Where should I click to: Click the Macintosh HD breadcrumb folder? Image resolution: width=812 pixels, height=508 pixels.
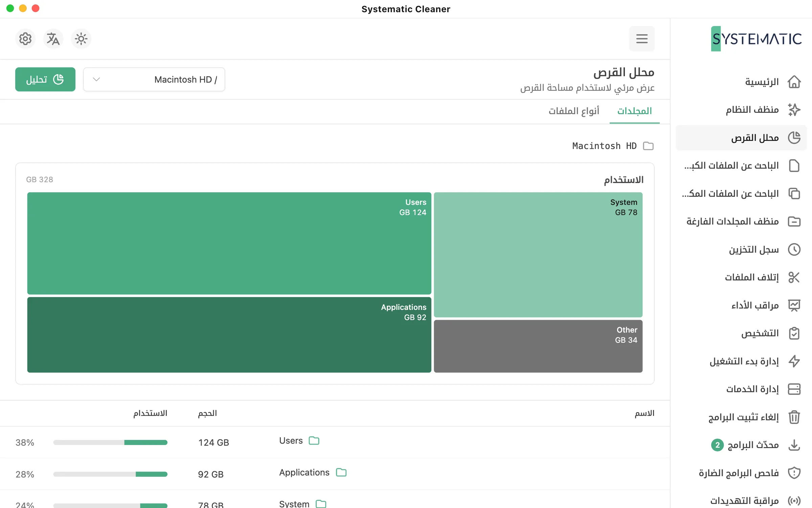613,146
